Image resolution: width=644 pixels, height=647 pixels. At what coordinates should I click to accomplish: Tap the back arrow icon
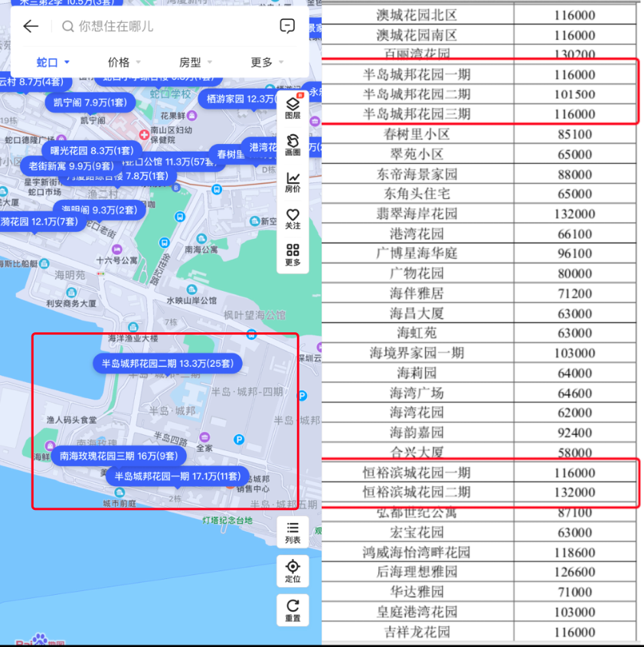[31, 26]
